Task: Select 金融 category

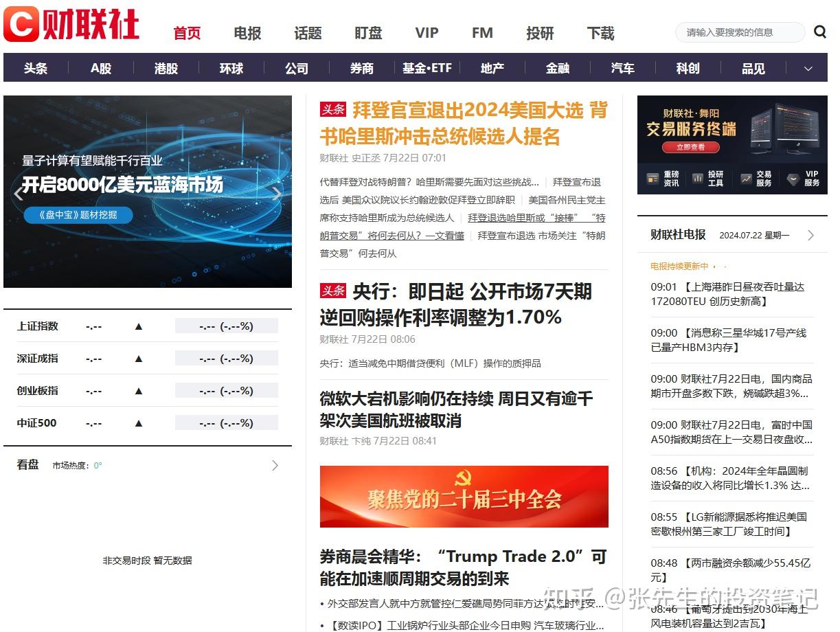Action: (x=558, y=68)
